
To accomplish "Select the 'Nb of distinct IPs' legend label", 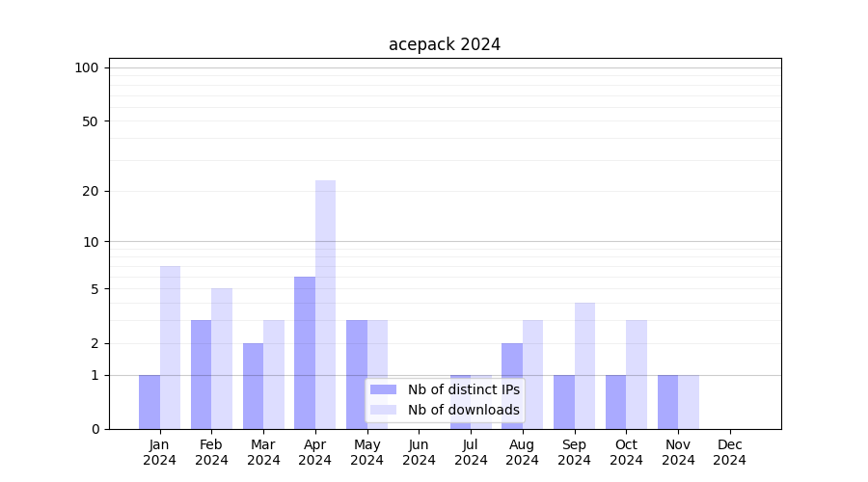I will coord(463,389).
